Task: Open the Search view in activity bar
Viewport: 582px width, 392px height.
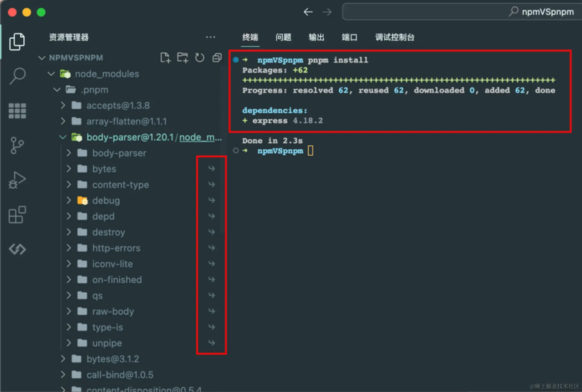Action: coord(17,76)
